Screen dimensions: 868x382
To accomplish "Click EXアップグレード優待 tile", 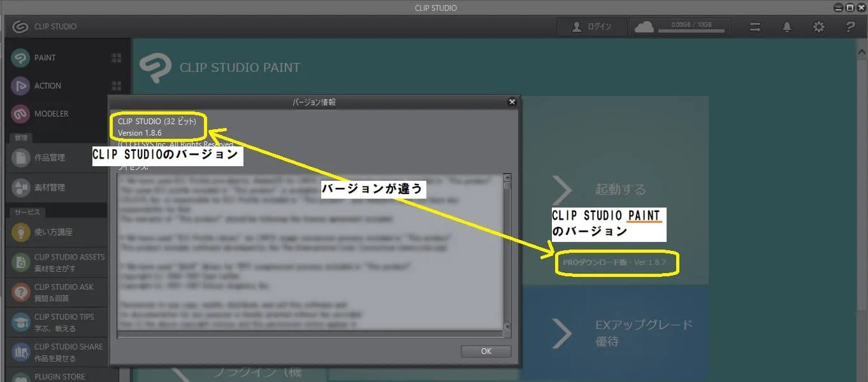I will (614, 333).
